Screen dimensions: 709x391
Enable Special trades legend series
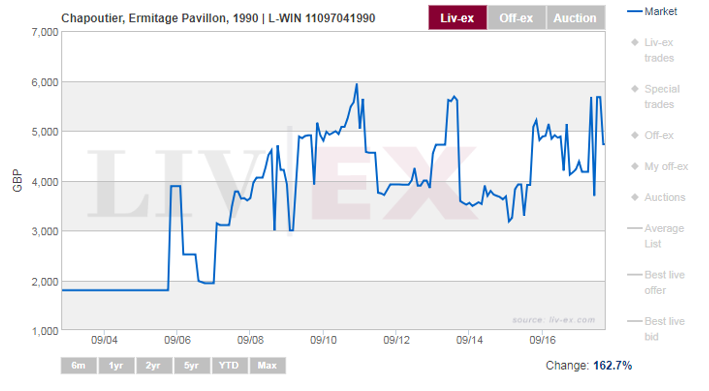point(655,96)
